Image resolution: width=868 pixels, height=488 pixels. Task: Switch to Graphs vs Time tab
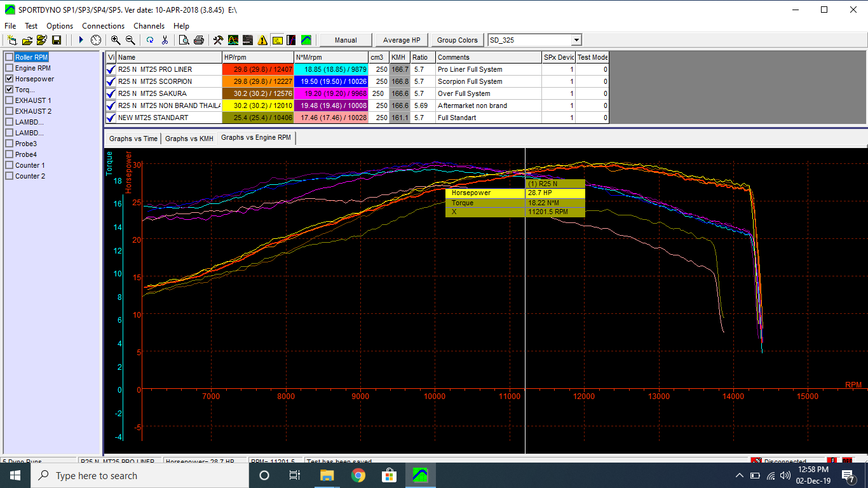[x=133, y=139]
